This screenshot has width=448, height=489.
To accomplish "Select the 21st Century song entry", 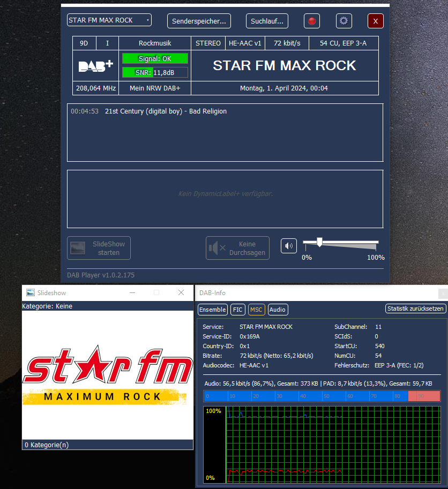I will click(166, 111).
